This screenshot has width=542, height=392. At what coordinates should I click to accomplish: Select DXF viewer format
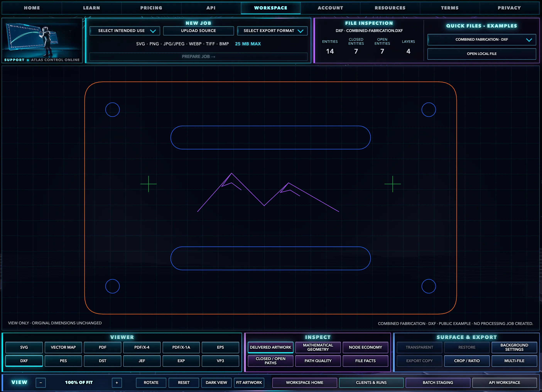click(x=24, y=361)
